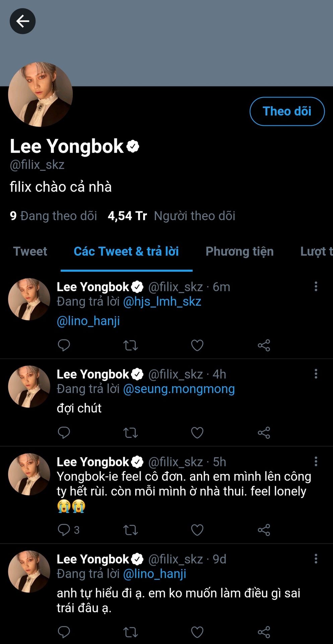Share the 'feel lonely' tweet
Screen dimensions: 333x644
point(264,530)
